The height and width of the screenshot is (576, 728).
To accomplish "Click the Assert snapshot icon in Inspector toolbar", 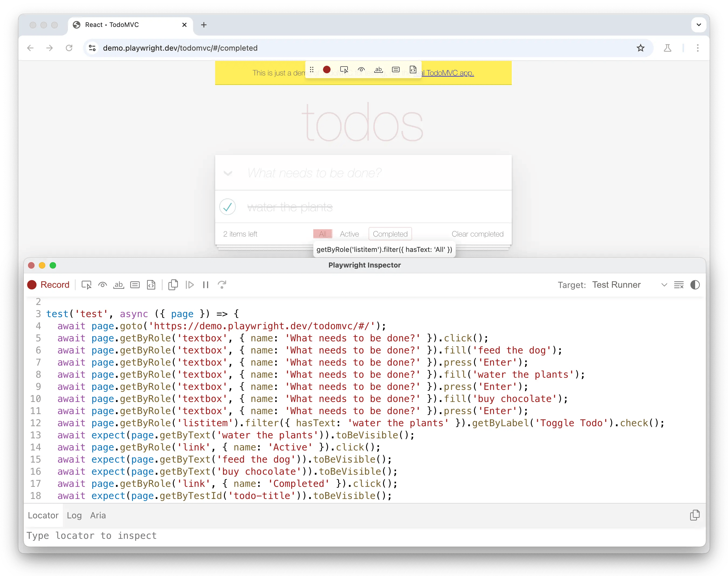I will coord(151,285).
